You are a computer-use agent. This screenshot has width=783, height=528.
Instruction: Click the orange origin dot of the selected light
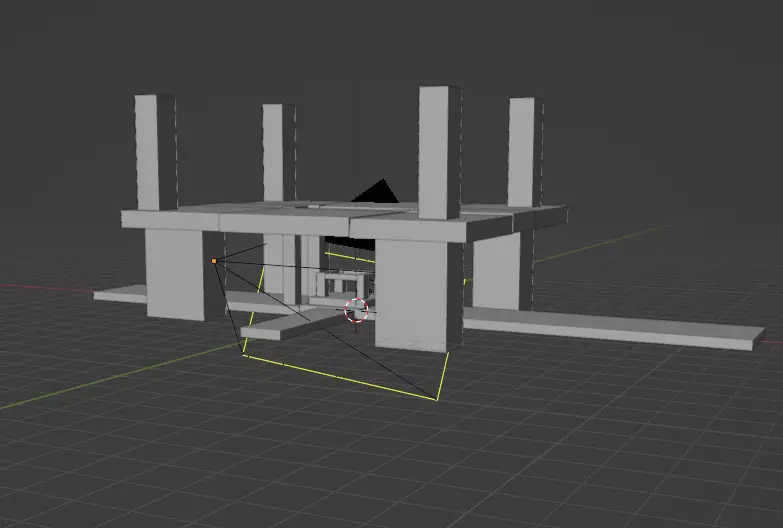(214, 261)
